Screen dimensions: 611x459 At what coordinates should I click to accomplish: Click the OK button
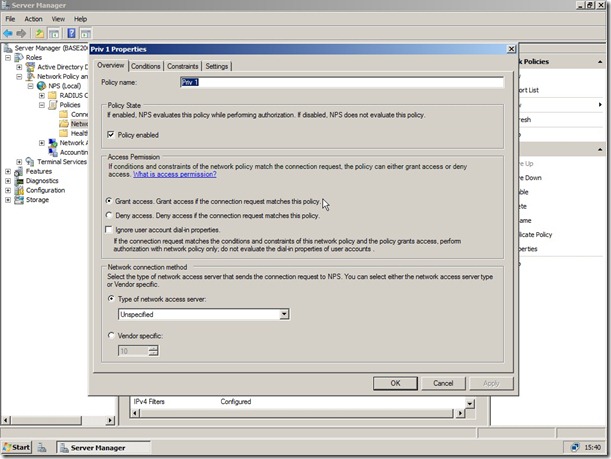pos(395,383)
